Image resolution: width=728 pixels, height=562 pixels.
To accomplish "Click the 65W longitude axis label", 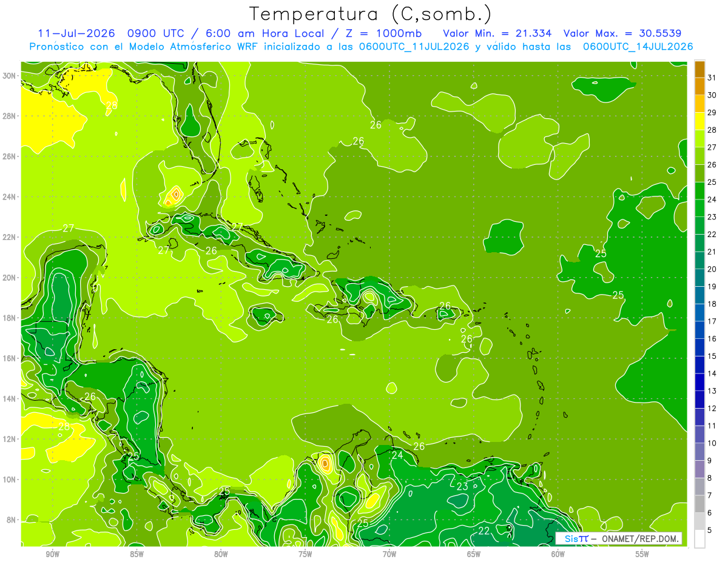I will coord(474,554).
